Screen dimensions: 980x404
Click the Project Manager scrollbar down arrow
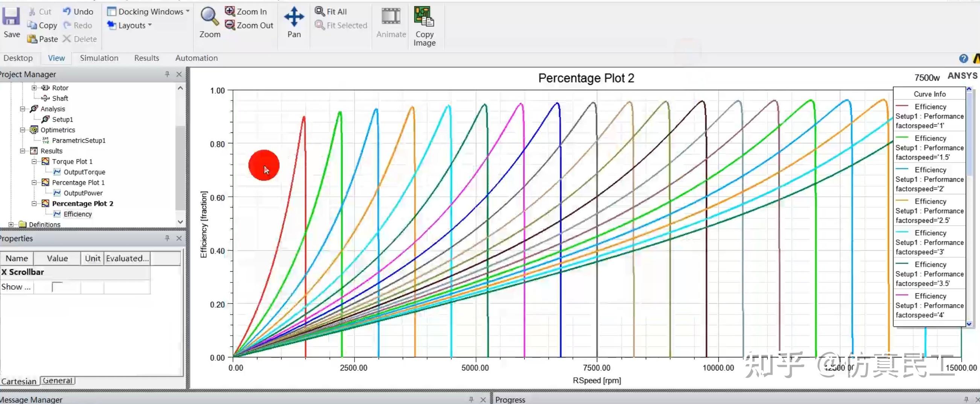point(180,222)
